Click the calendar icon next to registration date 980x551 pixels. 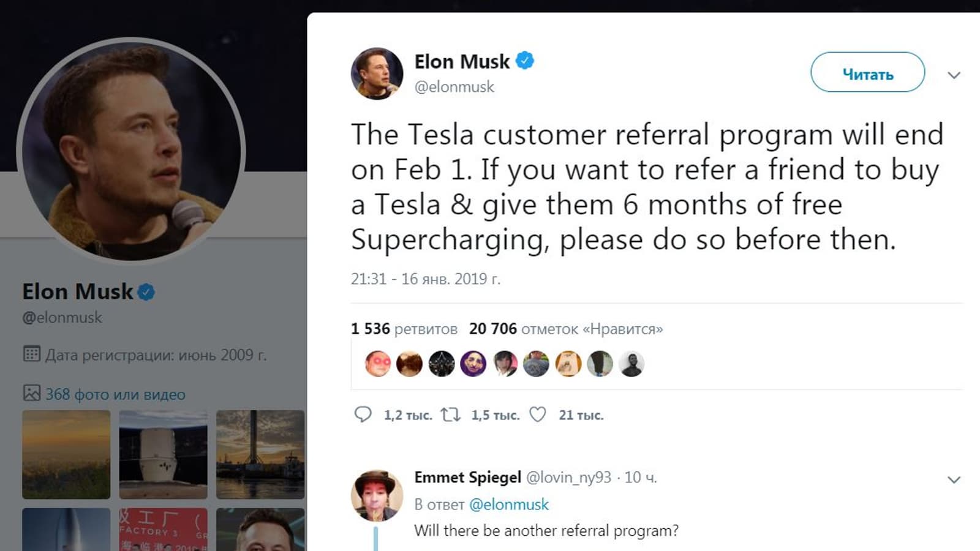click(31, 354)
